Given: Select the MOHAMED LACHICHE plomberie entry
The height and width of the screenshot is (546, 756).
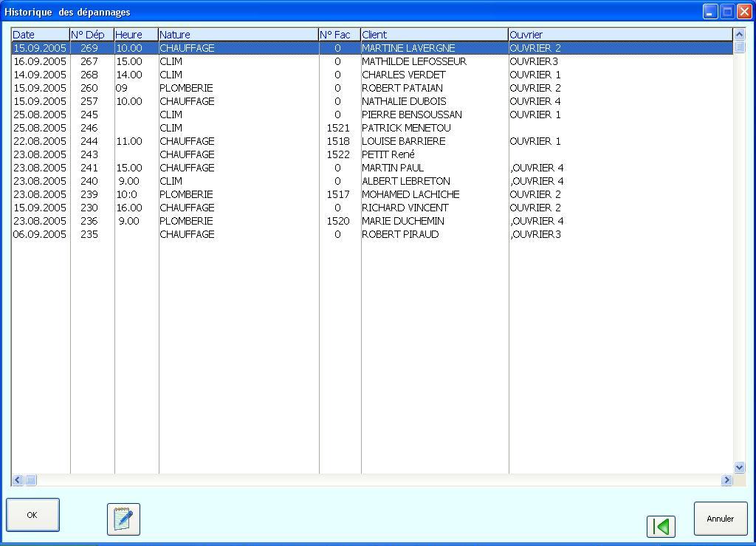Looking at the screenshot, I should [x=410, y=194].
